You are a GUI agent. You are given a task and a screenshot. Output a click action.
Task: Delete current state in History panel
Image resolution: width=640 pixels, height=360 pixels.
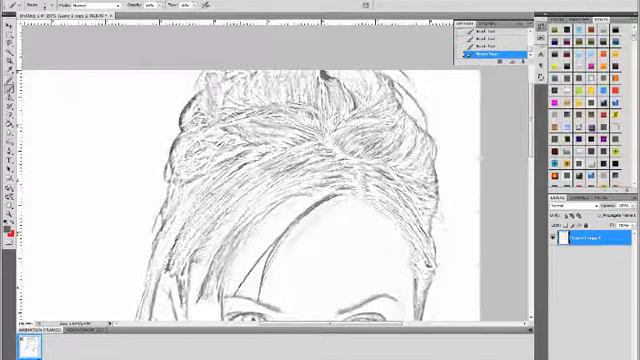523,62
